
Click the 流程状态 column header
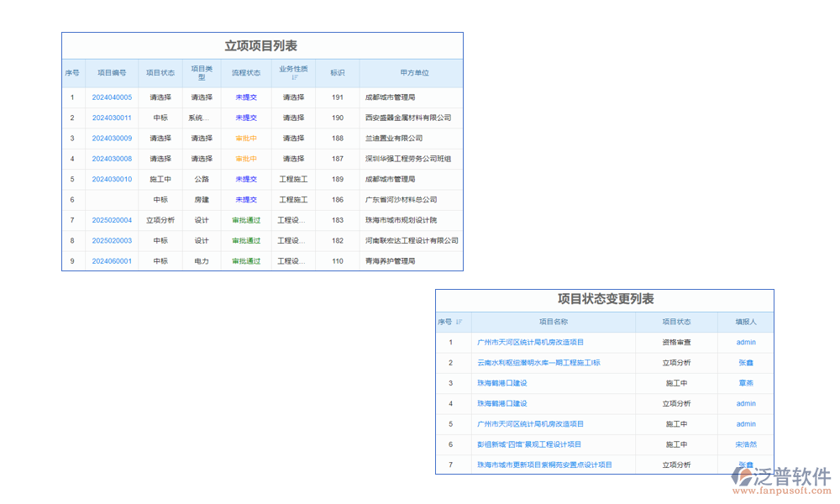[x=246, y=73]
